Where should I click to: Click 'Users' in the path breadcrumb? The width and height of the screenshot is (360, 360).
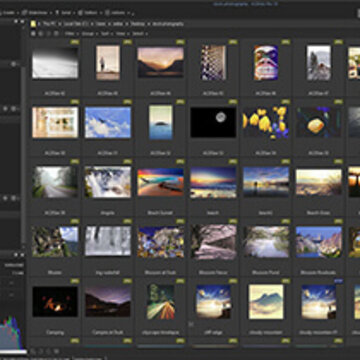point(101,24)
